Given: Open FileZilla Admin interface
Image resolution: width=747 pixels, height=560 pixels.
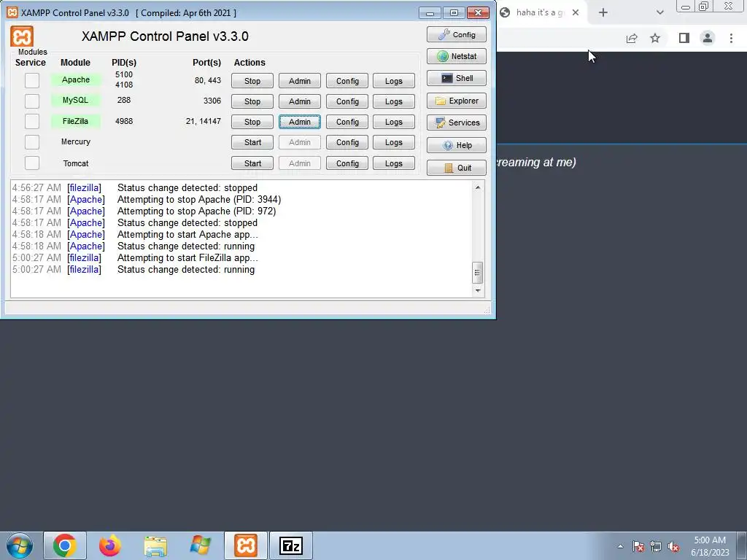Looking at the screenshot, I should coord(300,122).
